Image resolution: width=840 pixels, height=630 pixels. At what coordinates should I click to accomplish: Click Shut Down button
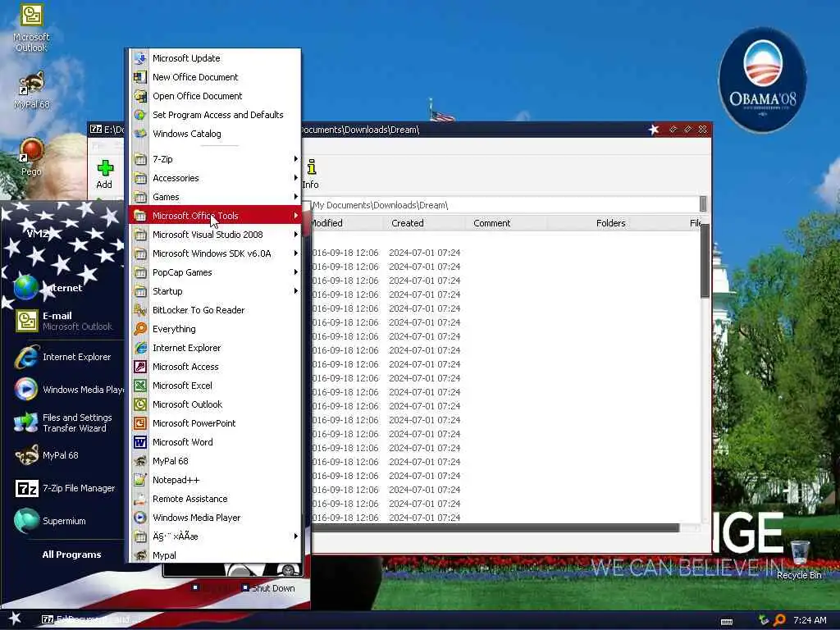268,587
